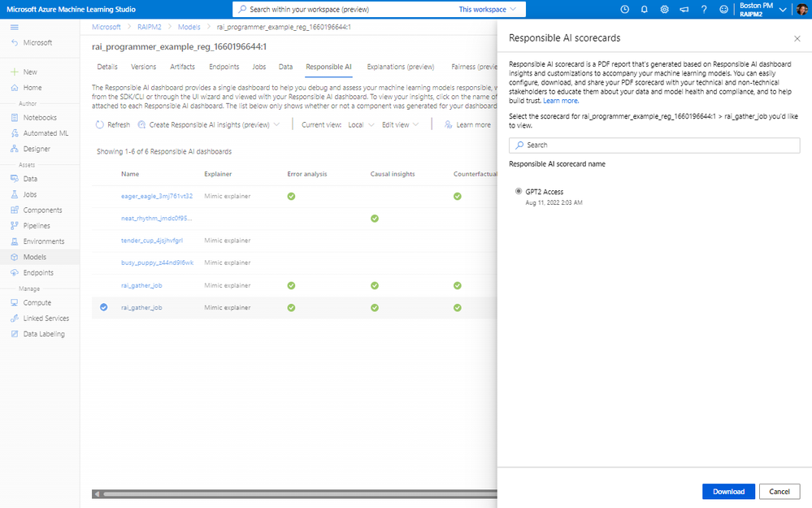The height and width of the screenshot is (508, 812).
Task: Click the Cancel button
Action: (779, 492)
